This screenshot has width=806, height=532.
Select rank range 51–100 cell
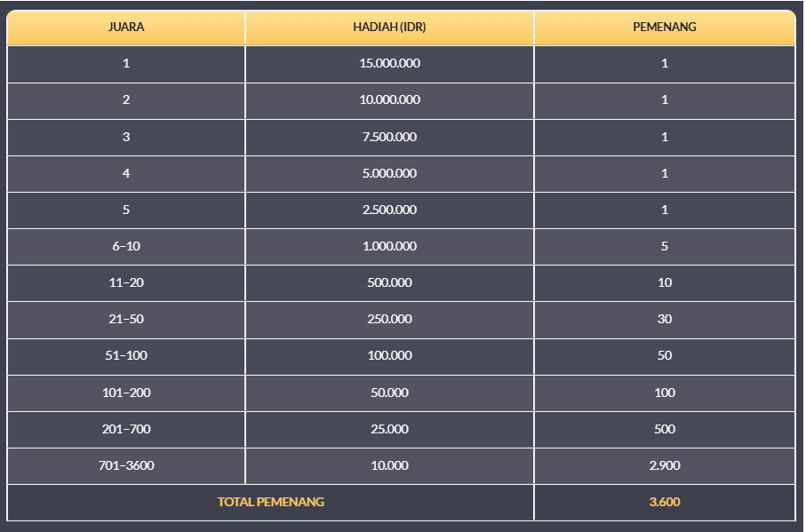tap(126, 355)
